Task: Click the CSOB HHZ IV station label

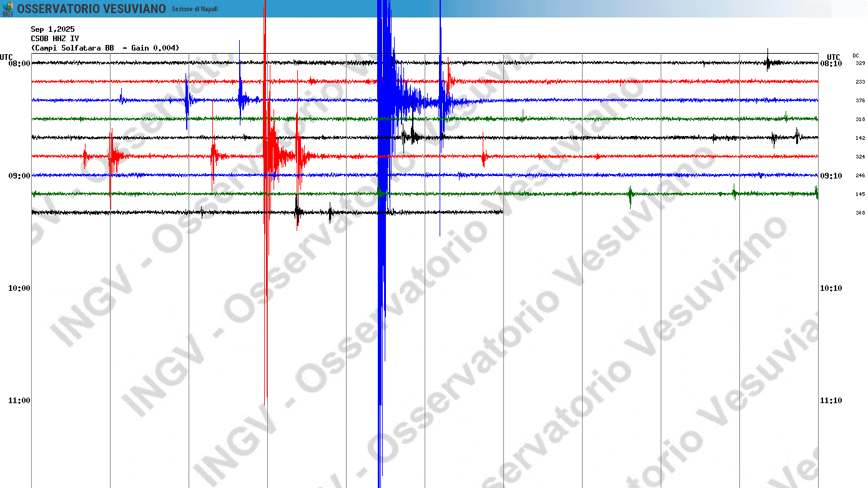Action: click(55, 39)
